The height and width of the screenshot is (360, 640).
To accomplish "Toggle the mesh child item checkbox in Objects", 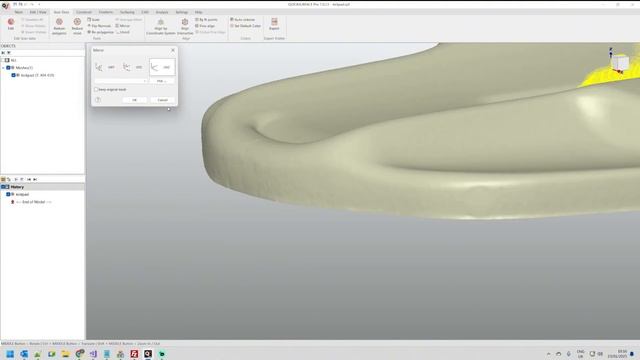I will click(x=13, y=75).
